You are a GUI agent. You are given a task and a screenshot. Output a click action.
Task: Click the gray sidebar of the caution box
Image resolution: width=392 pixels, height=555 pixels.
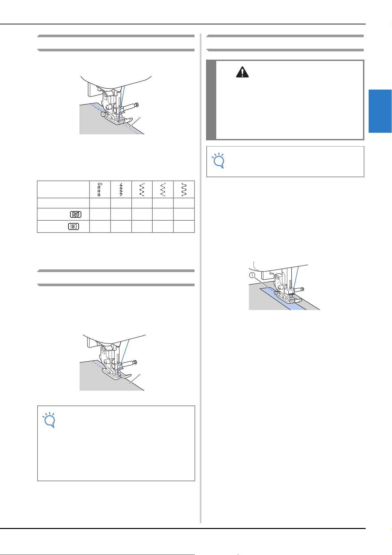(211, 100)
